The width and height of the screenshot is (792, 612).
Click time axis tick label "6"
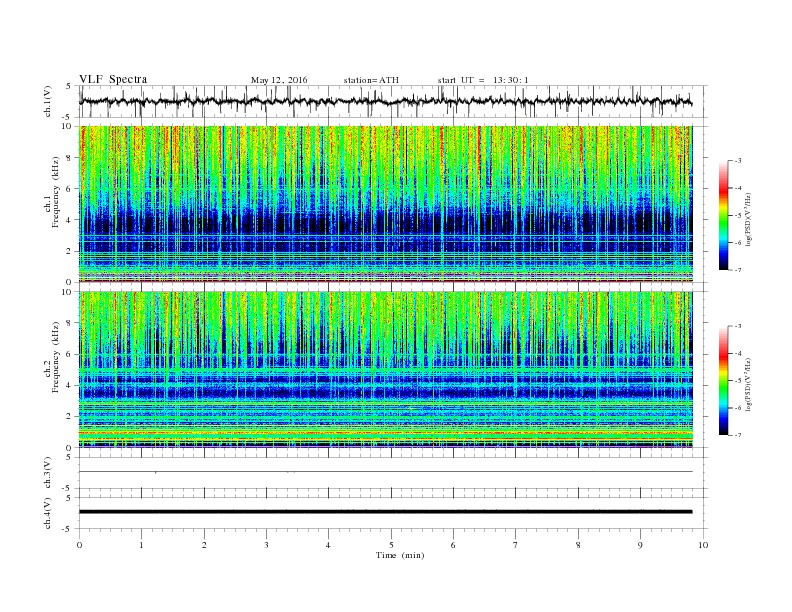tap(454, 545)
